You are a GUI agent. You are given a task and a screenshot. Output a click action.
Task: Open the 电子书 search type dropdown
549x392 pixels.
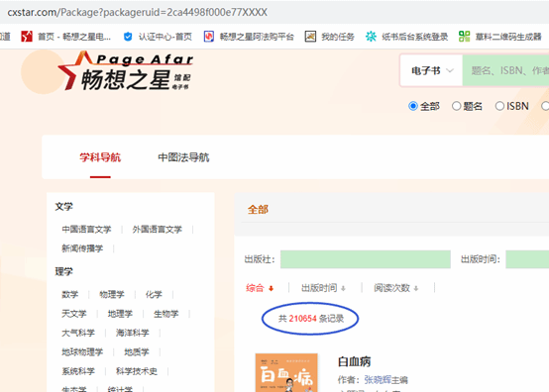point(432,70)
